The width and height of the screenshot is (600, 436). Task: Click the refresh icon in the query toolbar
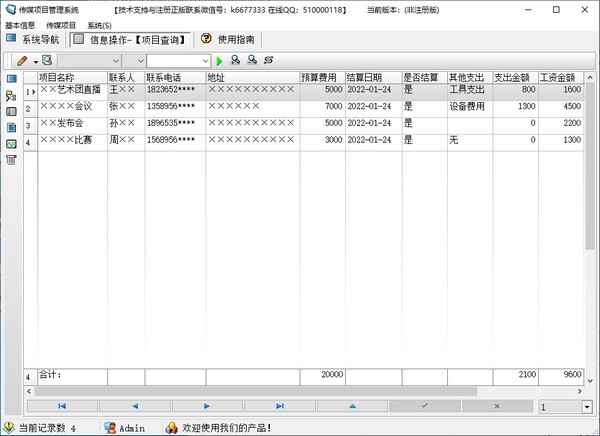point(268,61)
